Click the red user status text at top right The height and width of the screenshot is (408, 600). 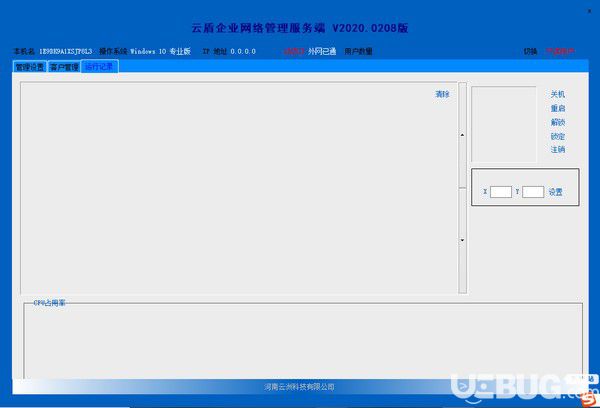point(560,51)
